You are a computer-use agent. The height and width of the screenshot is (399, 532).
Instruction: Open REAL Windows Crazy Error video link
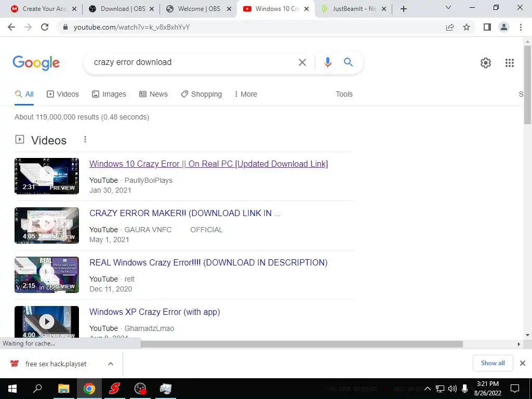tap(208, 262)
